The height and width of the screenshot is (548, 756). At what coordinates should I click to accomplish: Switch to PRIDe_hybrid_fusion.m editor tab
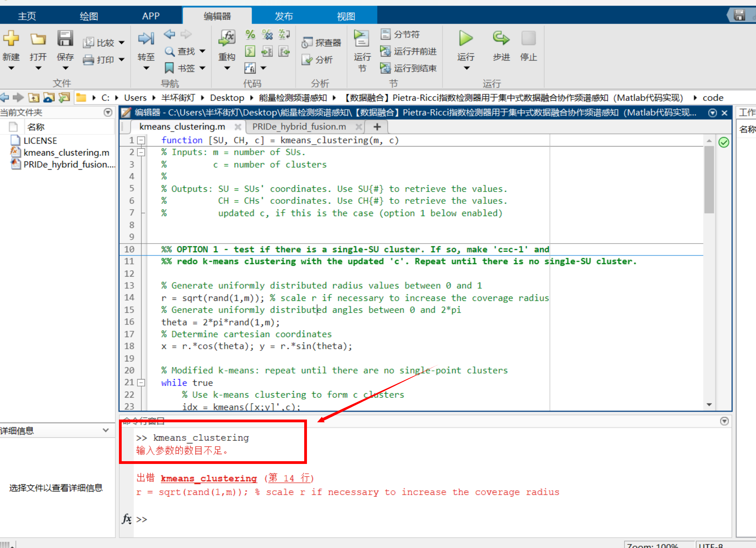coord(299,127)
